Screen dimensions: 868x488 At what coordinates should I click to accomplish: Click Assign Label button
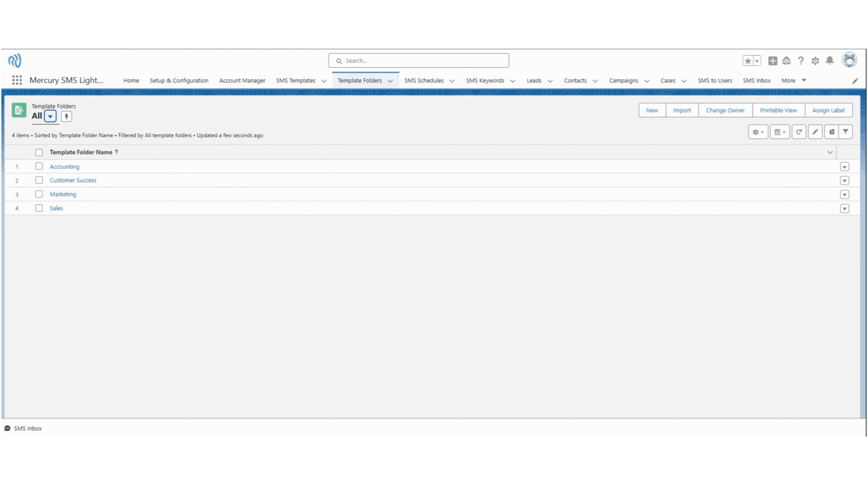point(828,110)
